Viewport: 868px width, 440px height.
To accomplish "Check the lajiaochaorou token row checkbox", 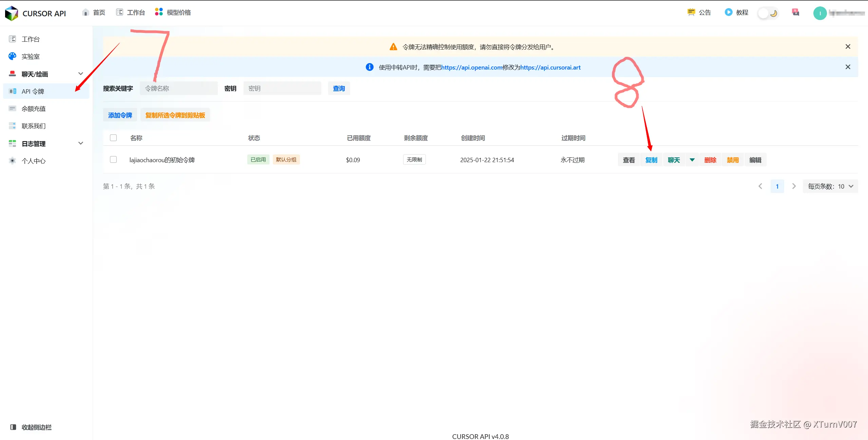I will point(113,159).
